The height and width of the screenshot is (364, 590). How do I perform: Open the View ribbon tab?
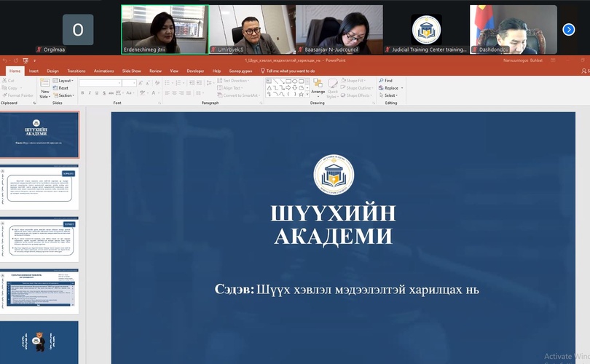coord(174,71)
